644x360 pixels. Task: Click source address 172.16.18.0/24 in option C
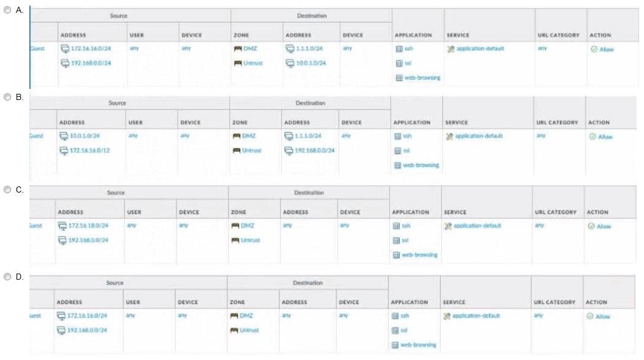(88, 226)
